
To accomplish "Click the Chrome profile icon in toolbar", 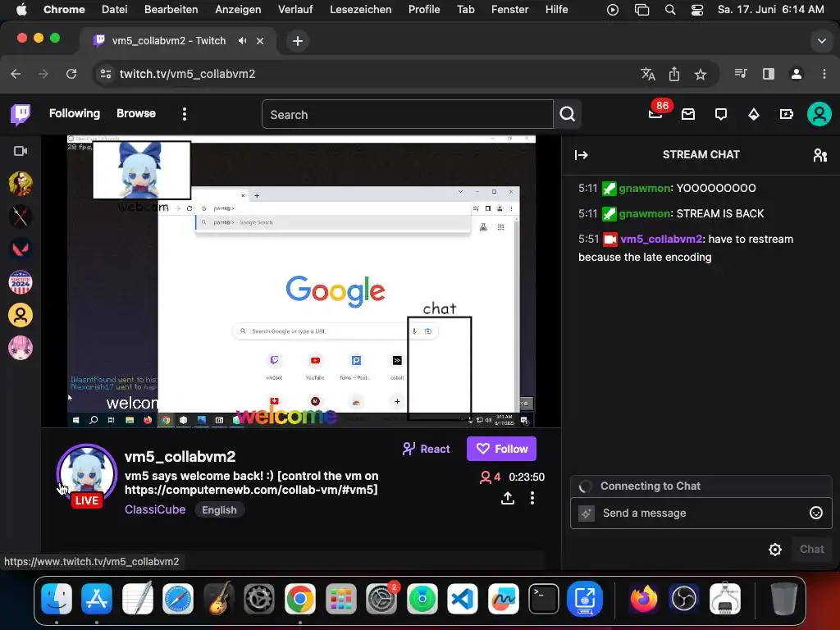I will pyautogui.click(x=797, y=74).
